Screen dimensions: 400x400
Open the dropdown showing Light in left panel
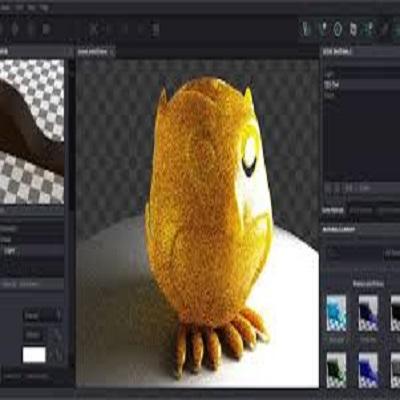(x=32, y=251)
